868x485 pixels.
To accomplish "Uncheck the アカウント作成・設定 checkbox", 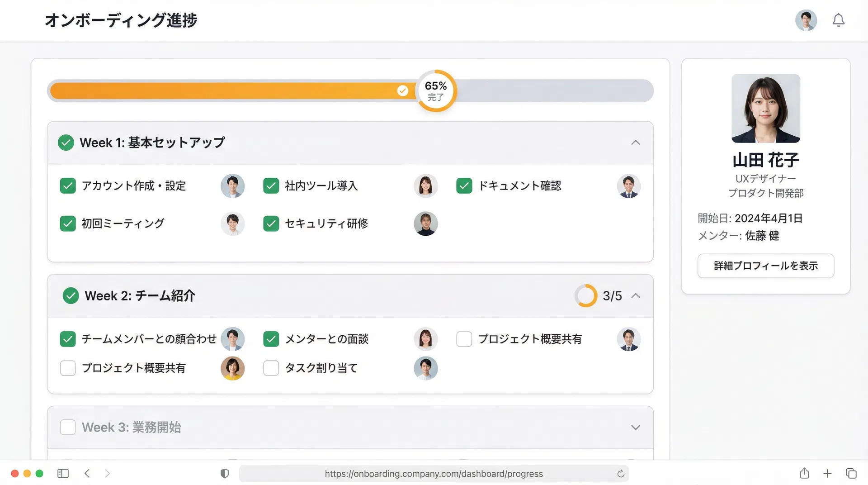I will [x=68, y=186].
